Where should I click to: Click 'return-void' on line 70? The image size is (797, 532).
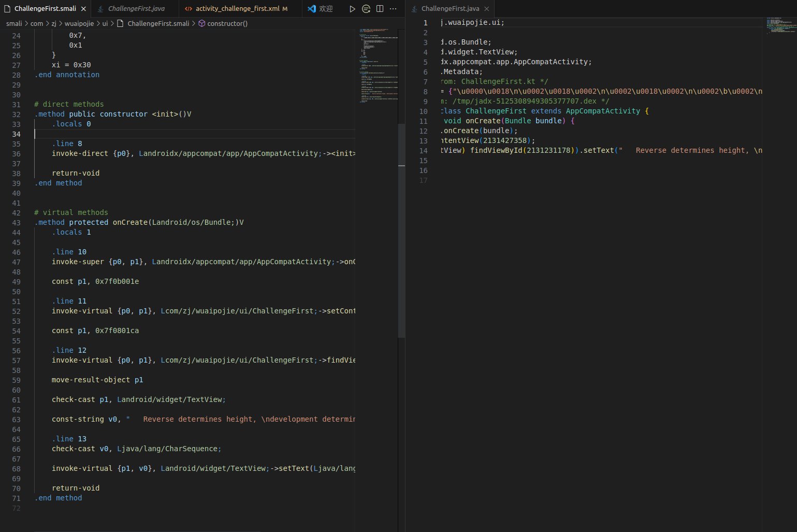76,488
